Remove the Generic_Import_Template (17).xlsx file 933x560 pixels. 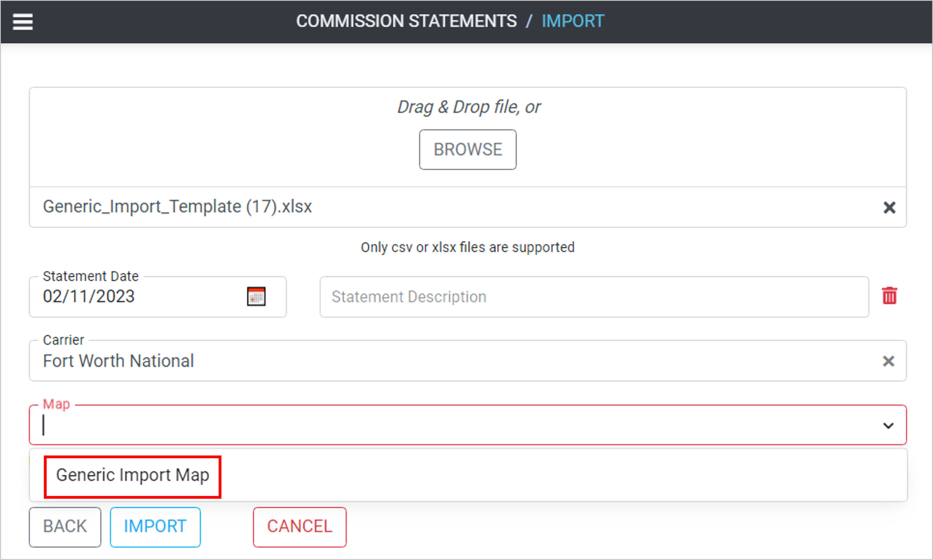point(889,208)
